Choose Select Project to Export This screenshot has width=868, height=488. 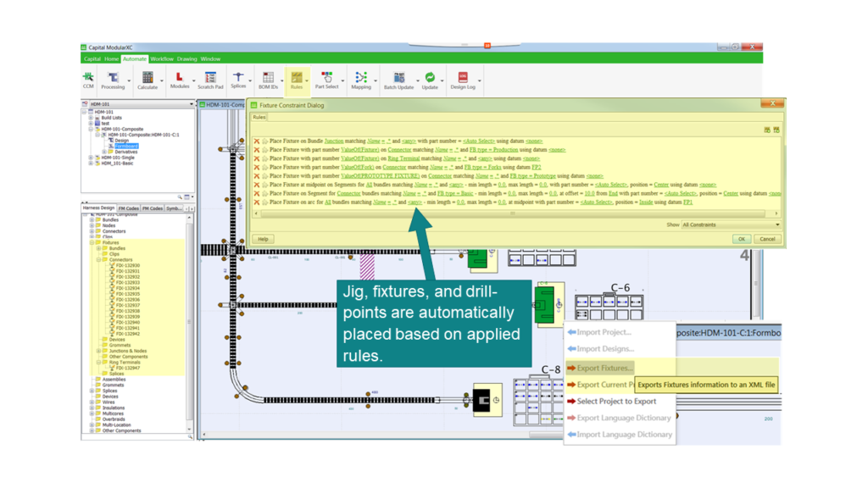click(x=612, y=401)
